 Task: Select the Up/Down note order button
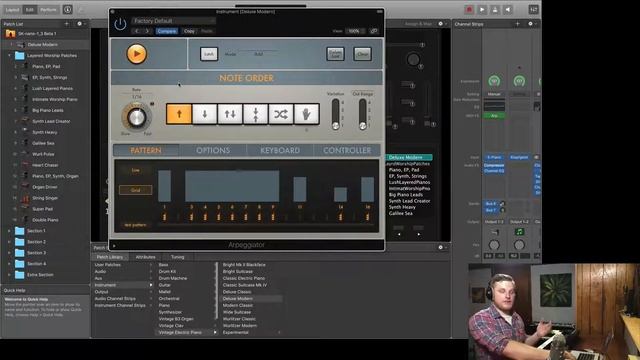tap(230, 114)
